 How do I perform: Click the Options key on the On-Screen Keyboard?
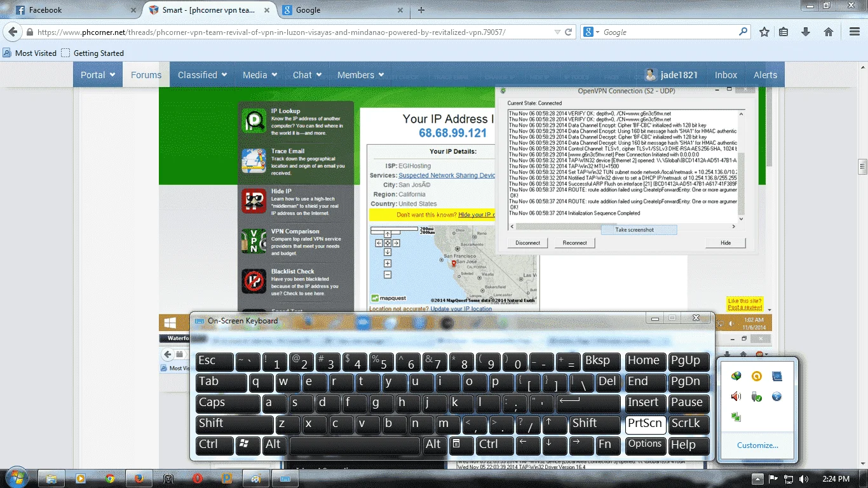[x=645, y=445]
